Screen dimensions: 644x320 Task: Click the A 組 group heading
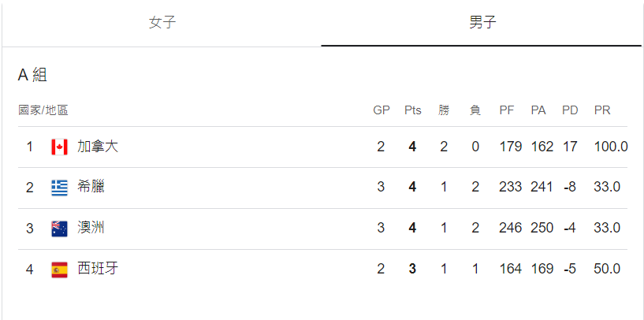click(32, 75)
